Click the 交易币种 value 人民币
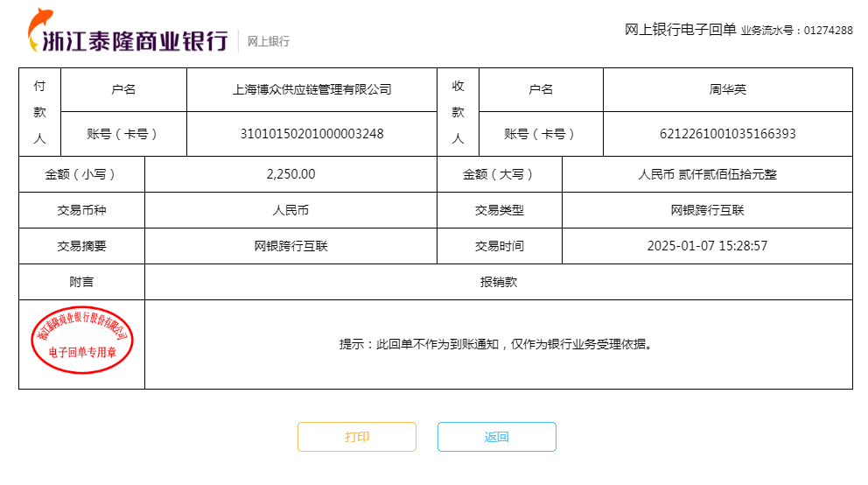Screen dimensions: 868x485 tap(290, 210)
